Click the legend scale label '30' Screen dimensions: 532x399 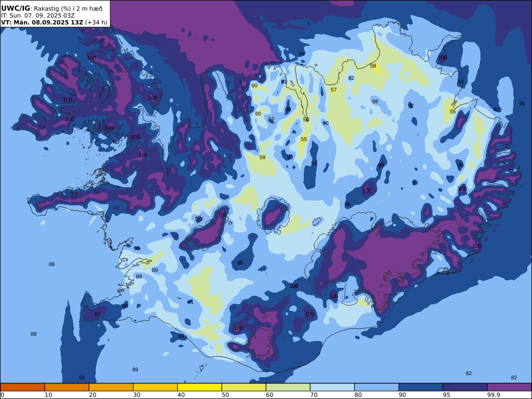coord(137,395)
